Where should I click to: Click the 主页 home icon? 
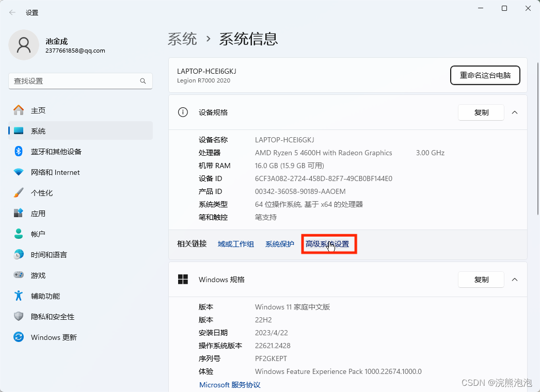[19, 110]
